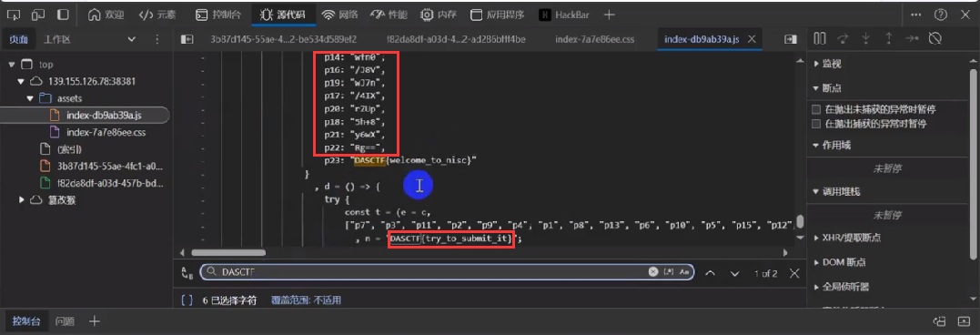
Task: Collapse the top frame tree node
Action: pyautogui.click(x=12, y=65)
